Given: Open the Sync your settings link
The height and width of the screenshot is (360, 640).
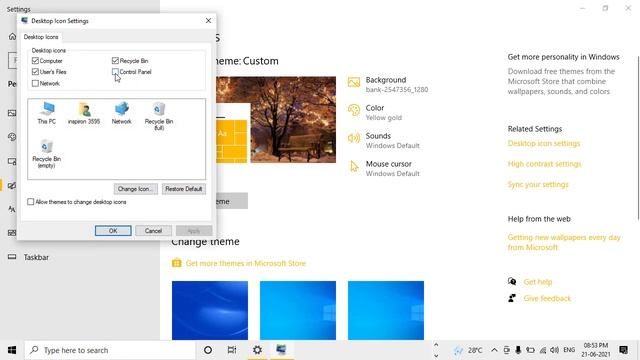Looking at the screenshot, I should pyautogui.click(x=538, y=184).
